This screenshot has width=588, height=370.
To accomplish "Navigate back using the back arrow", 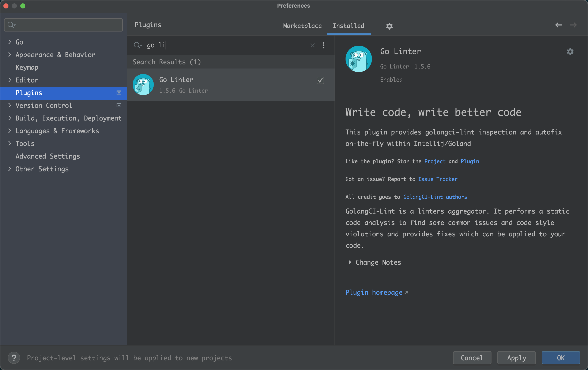I will coord(558,25).
